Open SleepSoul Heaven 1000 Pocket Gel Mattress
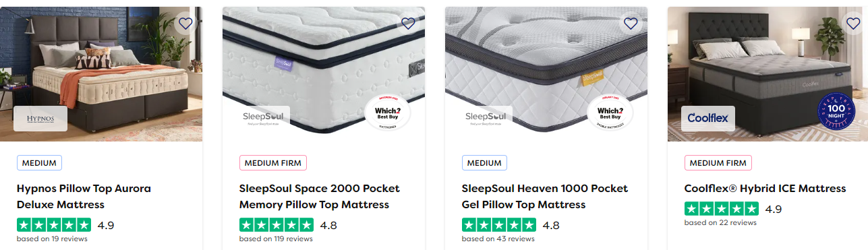The width and height of the screenshot is (868, 250). 545,197
